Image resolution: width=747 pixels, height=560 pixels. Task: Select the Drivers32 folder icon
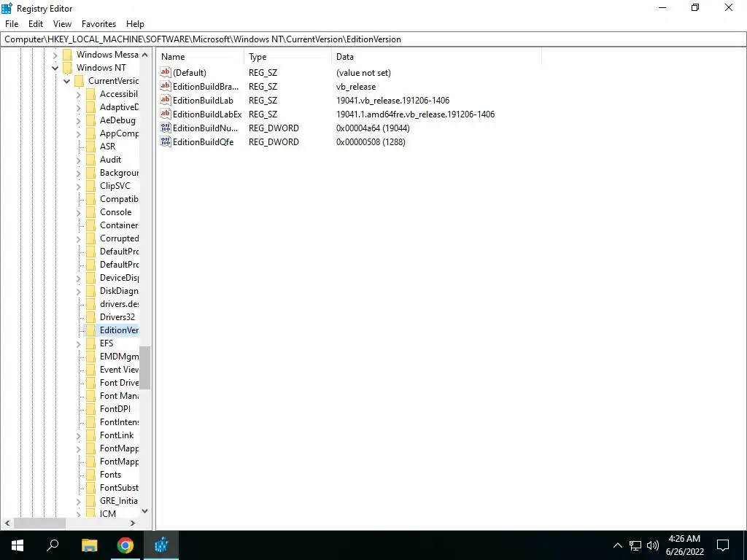(90, 317)
